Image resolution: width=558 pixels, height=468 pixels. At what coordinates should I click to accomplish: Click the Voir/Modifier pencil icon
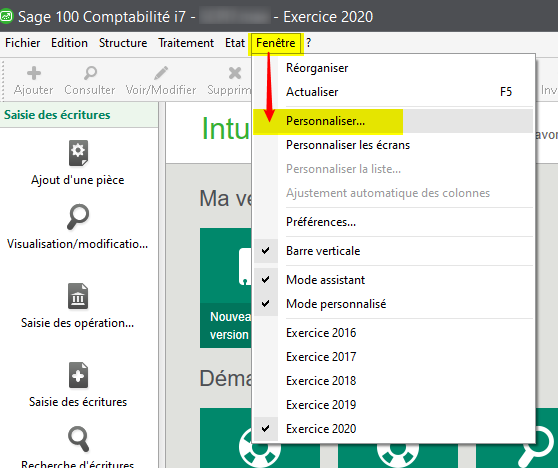point(161,73)
